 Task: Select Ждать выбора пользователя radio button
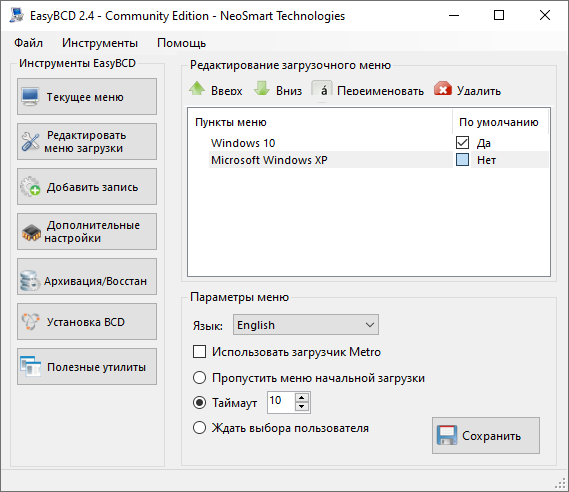click(x=200, y=427)
